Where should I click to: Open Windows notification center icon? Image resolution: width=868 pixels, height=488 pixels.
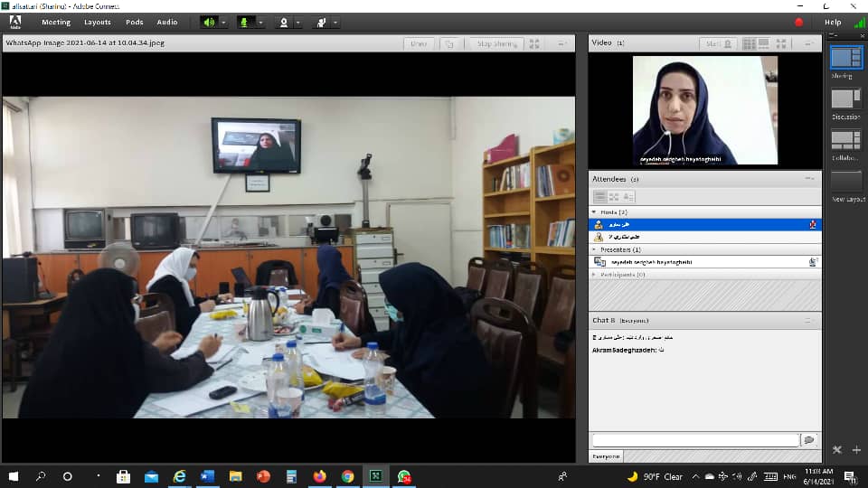click(x=850, y=476)
